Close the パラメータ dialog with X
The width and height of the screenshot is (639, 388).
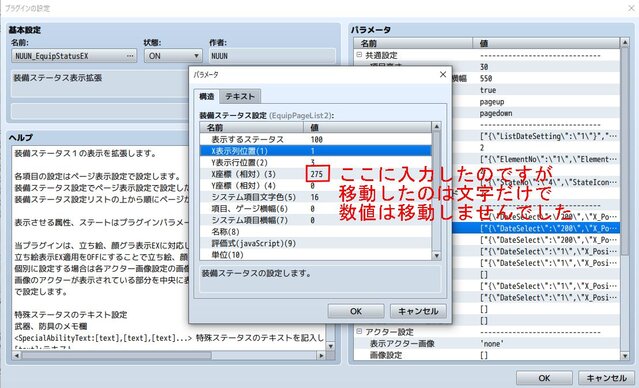click(443, 74)
